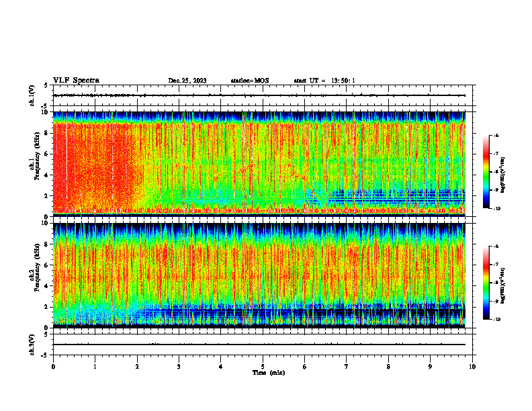Click the time axis tick label "3"

tap(179, 367)
